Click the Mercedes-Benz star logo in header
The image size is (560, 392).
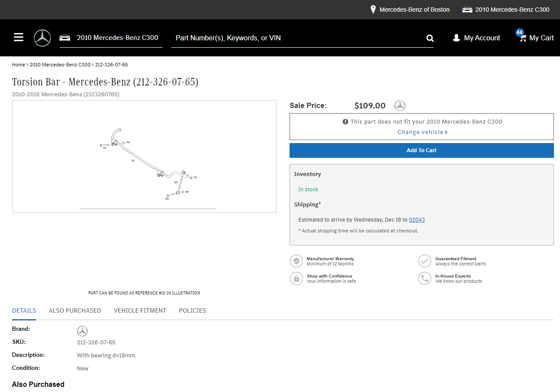click(x=42, y=38)
